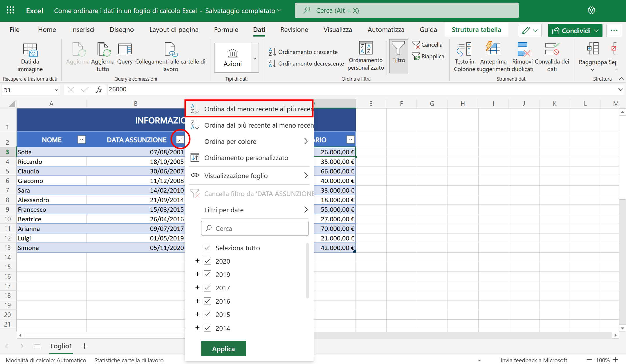
Task: Expand the 2017 year group
Action: [x=198, y=287]
